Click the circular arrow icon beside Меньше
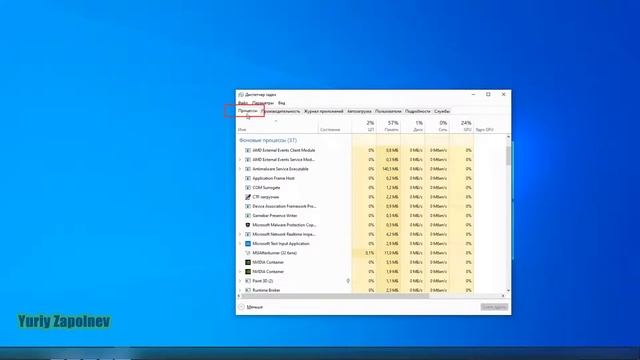The height and width of the screenshot is (360, 640). click(x=241, y=307)
